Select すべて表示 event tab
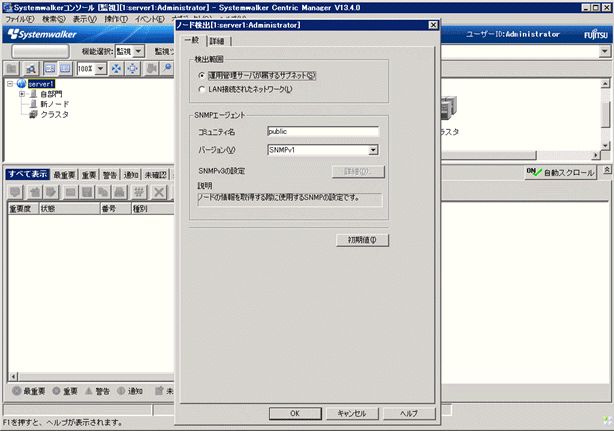The image size is (614, 431). click(28, 174)
